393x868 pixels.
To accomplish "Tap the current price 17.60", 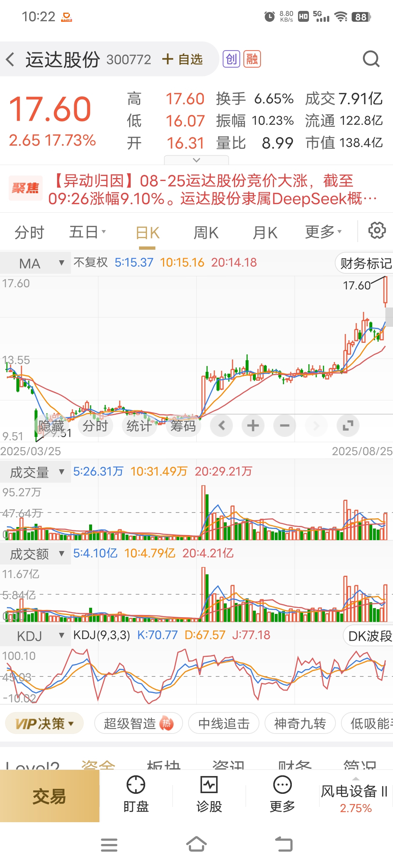I will tap(50, 109).
